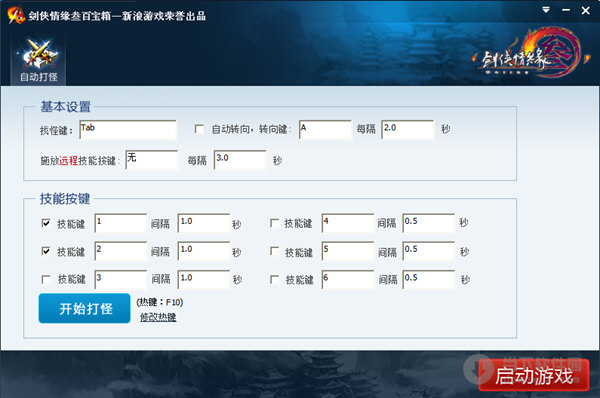Edit interval field for skill key 4
600x398 pixels.
coord(429,223)
